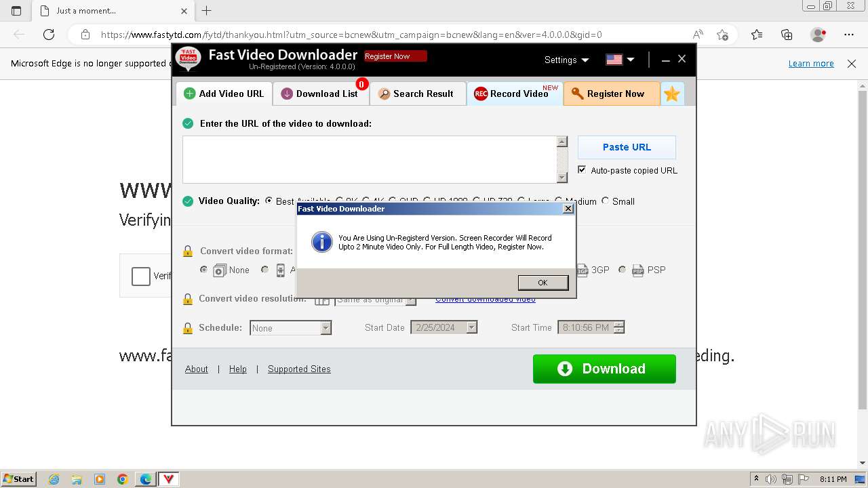Open Edge Settings and more menu
The height and width of the screenshot is (488, 868).
849,35
